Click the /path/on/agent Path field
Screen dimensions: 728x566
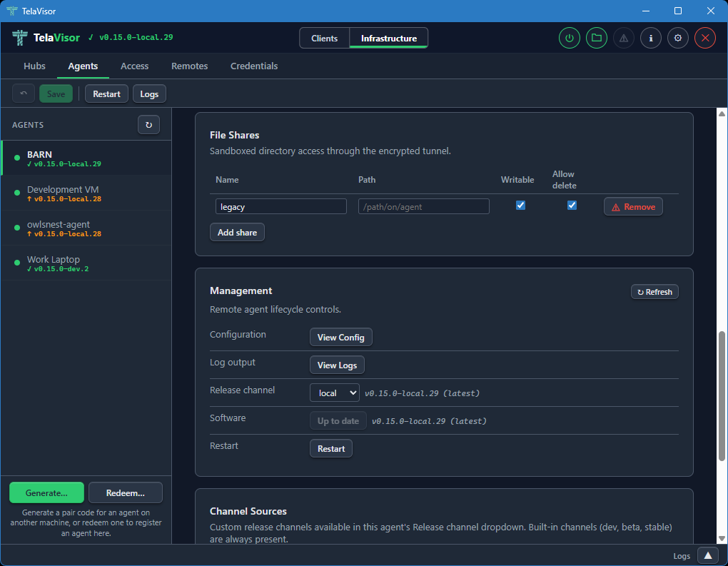[x=423, y=206]
